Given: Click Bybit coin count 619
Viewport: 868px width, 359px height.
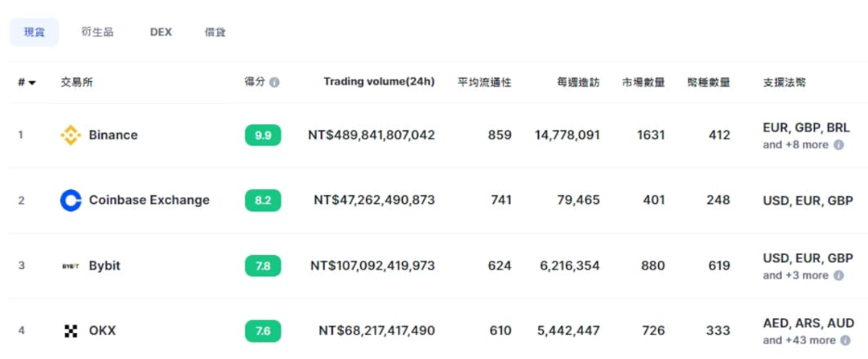Looking at the screenshot, I should pos(719,266).
